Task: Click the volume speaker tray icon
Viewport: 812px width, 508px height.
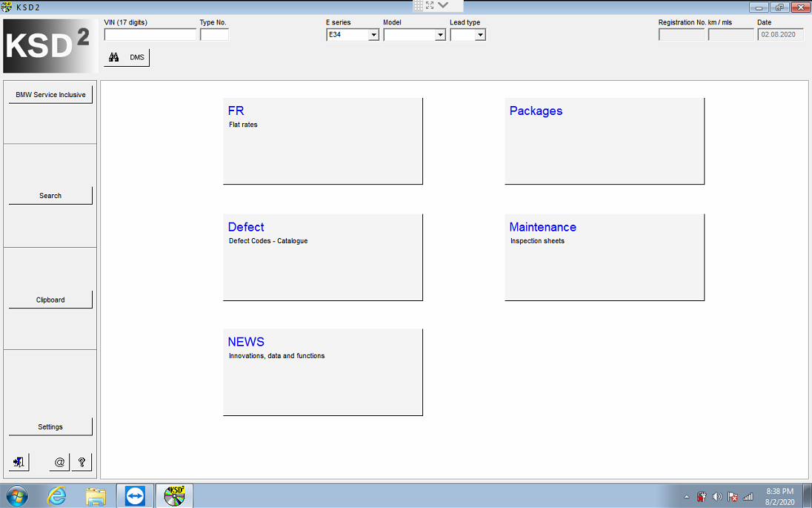Action: click(717, 497)
